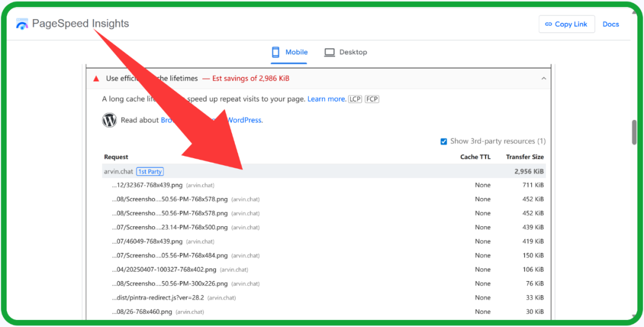Follow the Learn more link

(326, 99)
